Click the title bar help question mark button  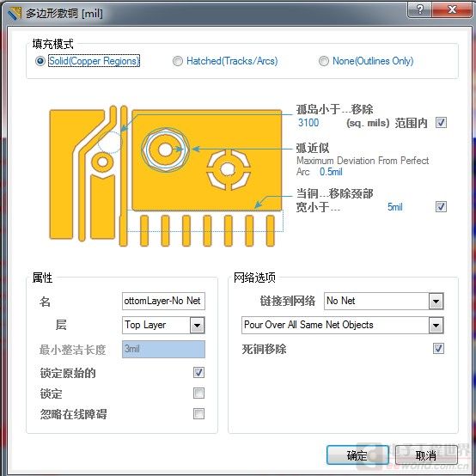419,9
